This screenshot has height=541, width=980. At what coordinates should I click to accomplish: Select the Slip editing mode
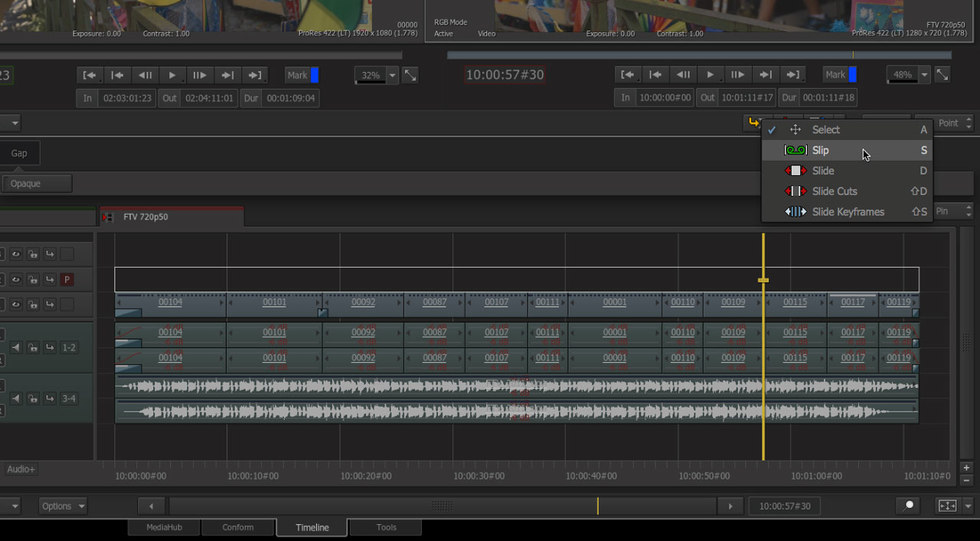pyautogui.click(x=820, y=151)
